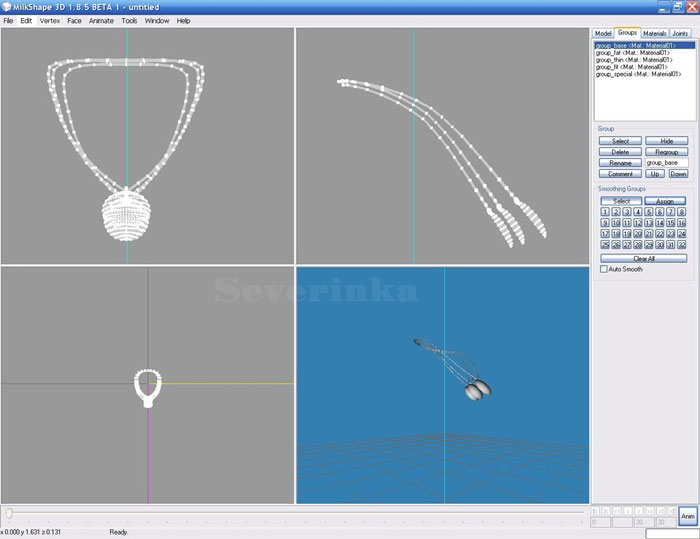Viewport: 700px width, 539px height.
Task: Toggle animation mode with Anim button
Action: coord(687,516)
